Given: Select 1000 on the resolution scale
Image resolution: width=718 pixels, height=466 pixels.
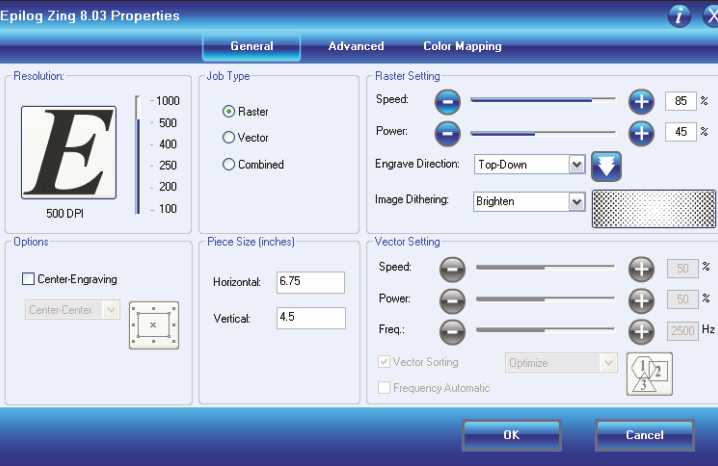Looking at the screenshot, I should coord(167,101).
